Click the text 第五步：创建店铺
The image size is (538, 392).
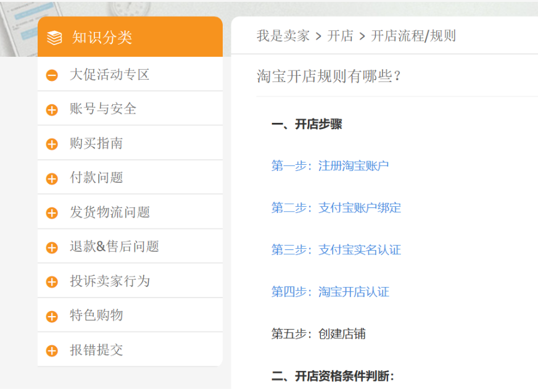pos(318,333)
